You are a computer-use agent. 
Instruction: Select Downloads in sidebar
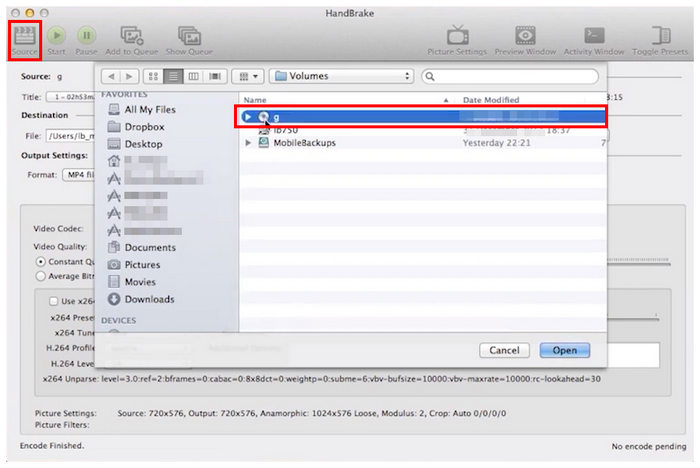tap(142, 299)
